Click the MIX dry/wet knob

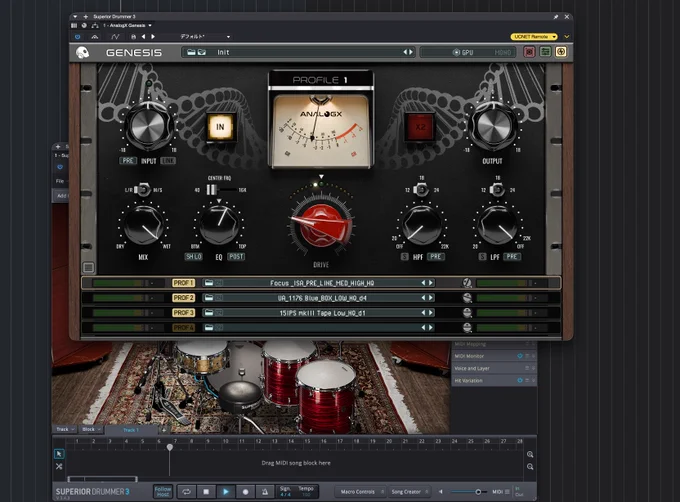(x=143, y=225)
